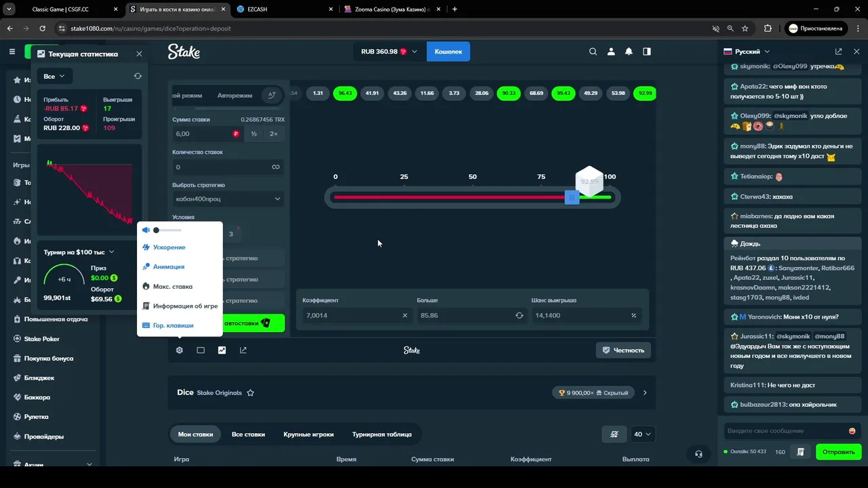The width and height of the screenshot is (868, 488).
Task: Open rows-per-page 40 dropdown
Action: click(642, 434)
